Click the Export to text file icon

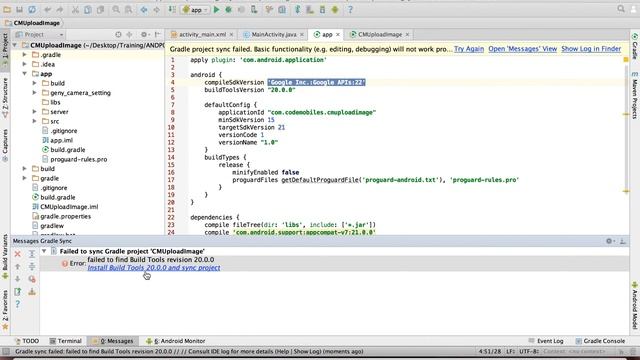(x=18, y=292)
